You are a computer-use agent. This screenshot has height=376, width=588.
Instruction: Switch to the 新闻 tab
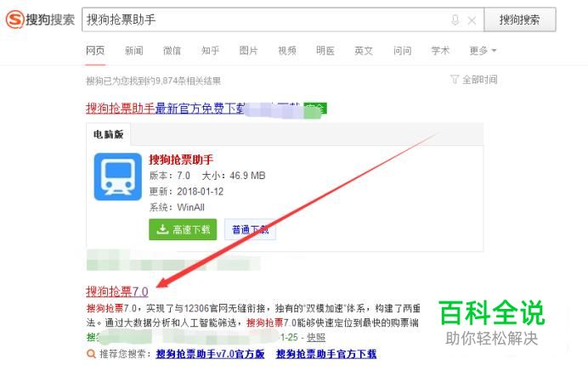point(134,51)
